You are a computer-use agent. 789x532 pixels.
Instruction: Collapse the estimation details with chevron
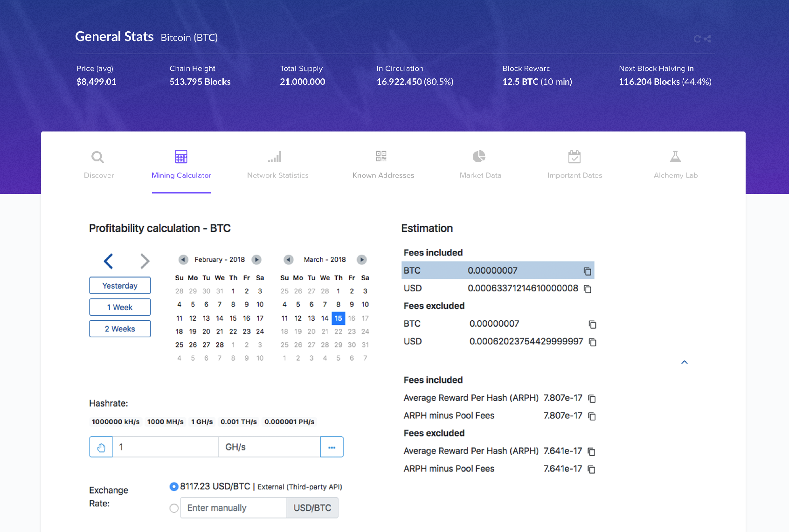[x=684, y=362]
